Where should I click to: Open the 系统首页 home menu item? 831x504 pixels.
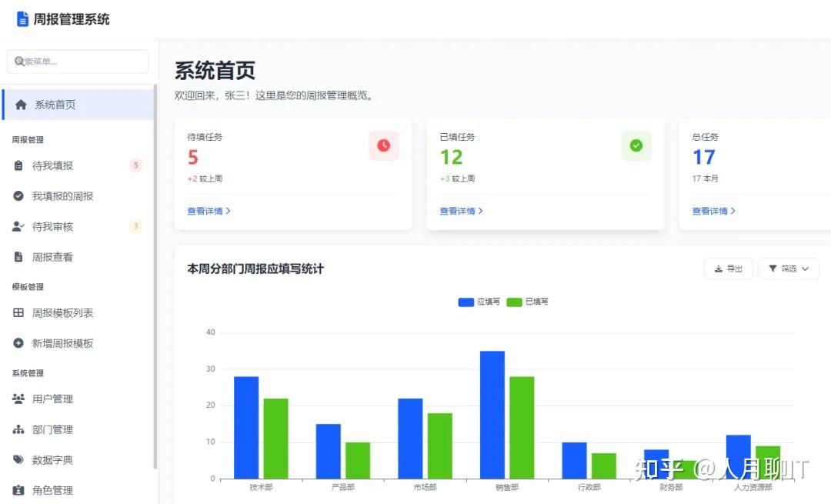tap(52, 104)
